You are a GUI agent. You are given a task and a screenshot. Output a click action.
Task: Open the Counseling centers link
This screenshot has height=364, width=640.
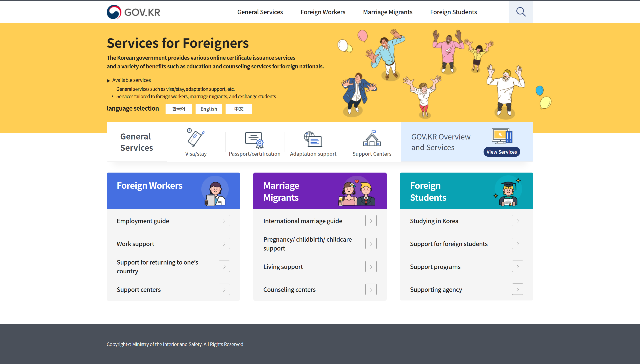pos(289,290)
